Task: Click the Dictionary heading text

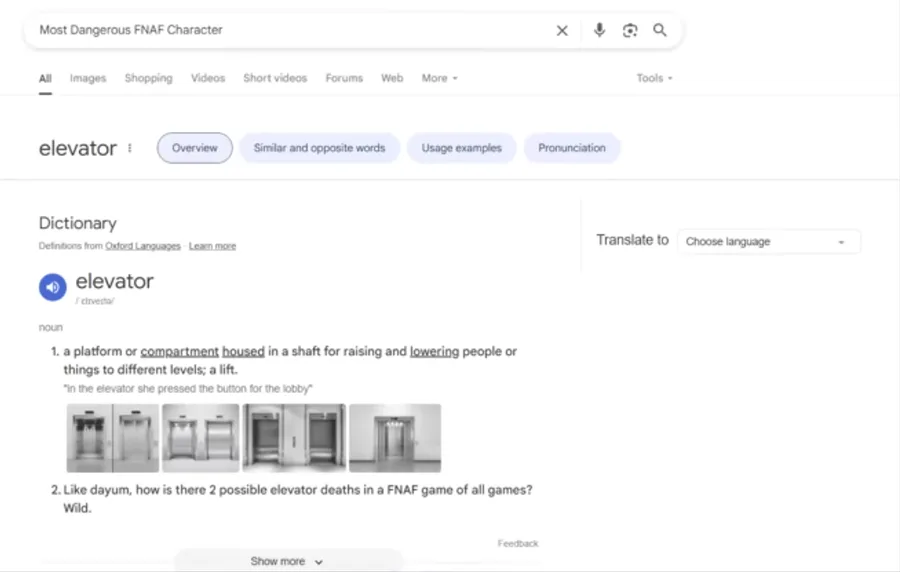Action: pos(77,223)
